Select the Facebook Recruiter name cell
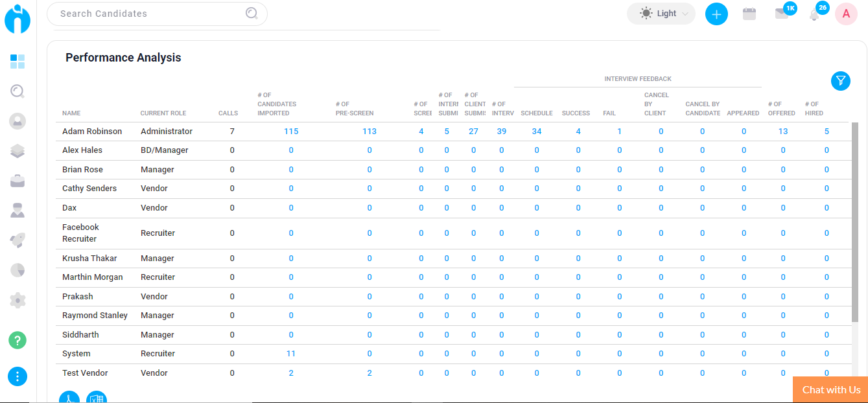Image resolution: width=868 pixels, height=403 pixels. [x=80, y=233]
